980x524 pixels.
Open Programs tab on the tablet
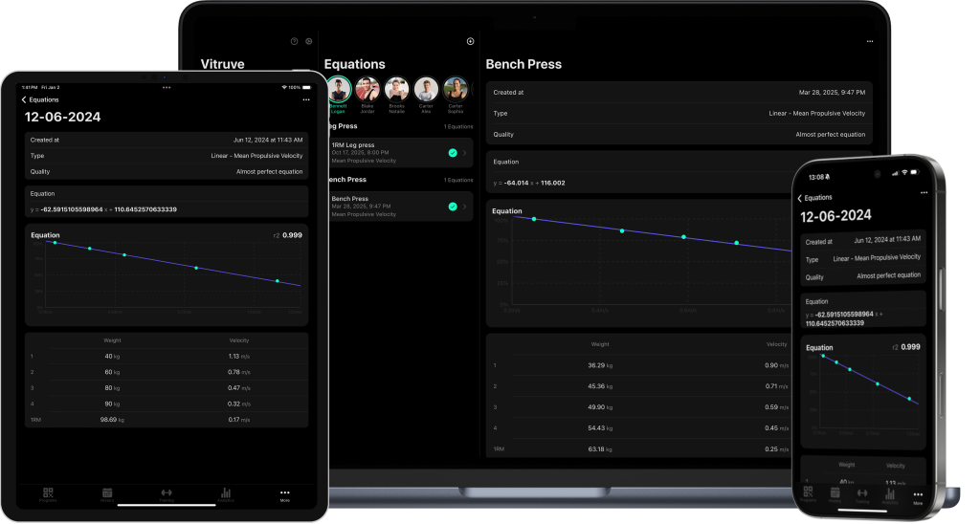point(48,494)
